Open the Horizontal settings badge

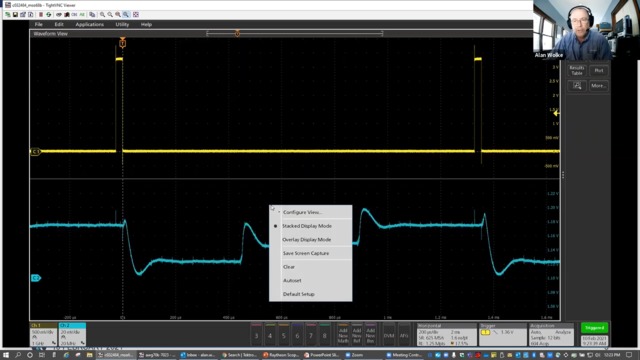tap(447, 335)
